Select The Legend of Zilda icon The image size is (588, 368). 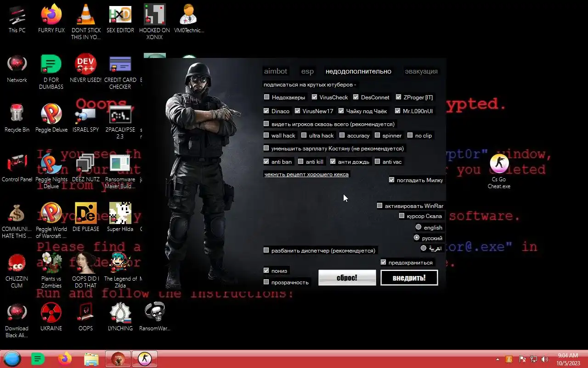[x=120, y=270]
